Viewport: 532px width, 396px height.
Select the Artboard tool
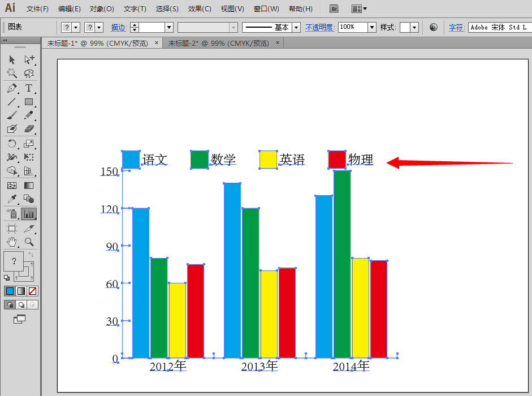click(x=12, y=229)
